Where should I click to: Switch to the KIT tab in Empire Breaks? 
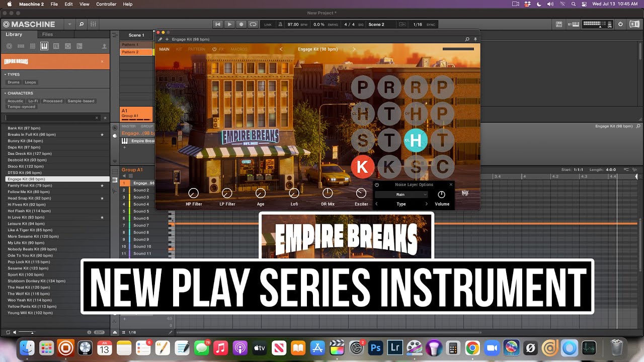[179, 49]
